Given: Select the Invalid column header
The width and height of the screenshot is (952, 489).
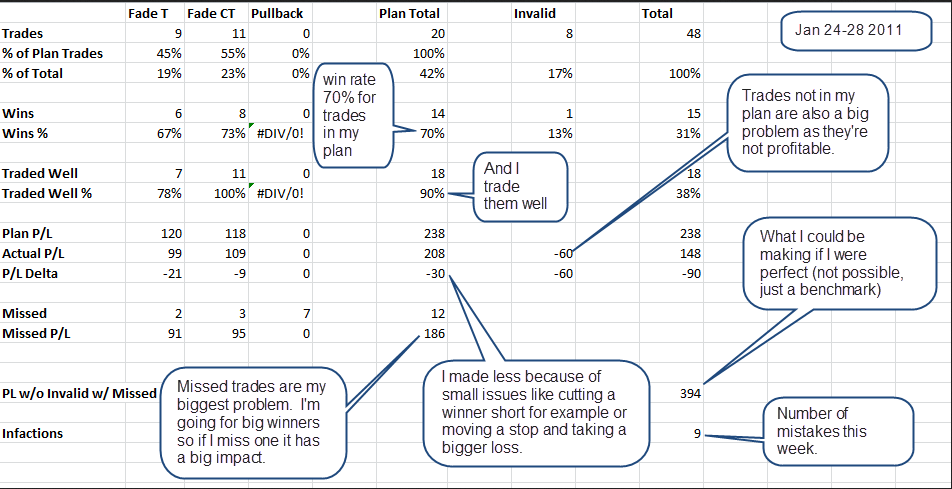Looking at the screenshot, I should tap(533, 13).
